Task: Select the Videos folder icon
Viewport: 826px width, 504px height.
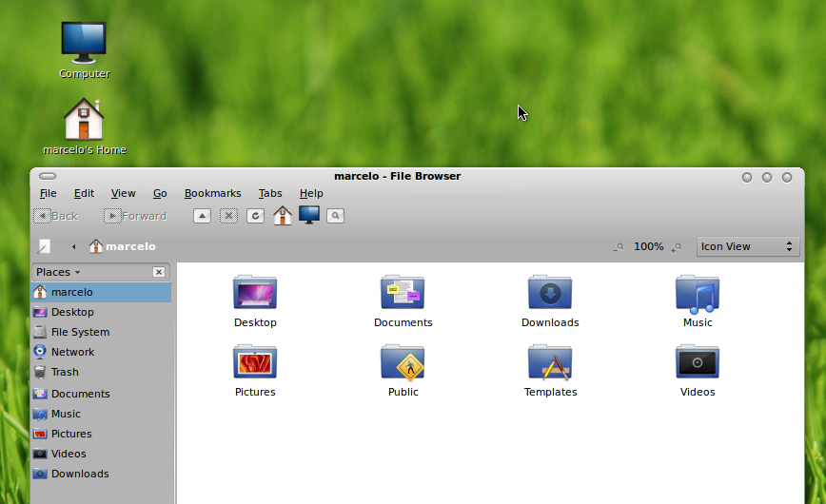Action: 698,361
